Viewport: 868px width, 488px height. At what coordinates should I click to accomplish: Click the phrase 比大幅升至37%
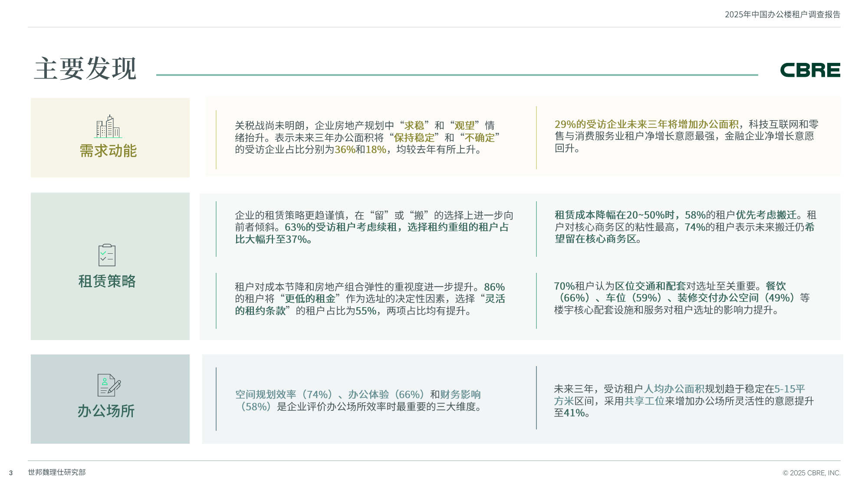271,239
